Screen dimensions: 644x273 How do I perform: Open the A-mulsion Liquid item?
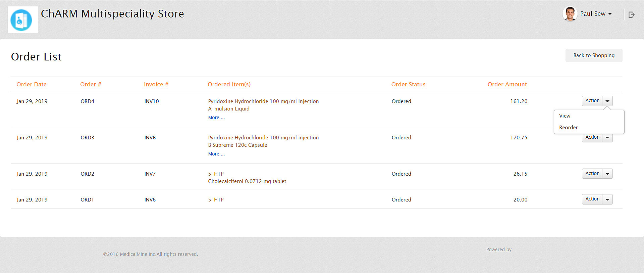(x=229, y=109)
